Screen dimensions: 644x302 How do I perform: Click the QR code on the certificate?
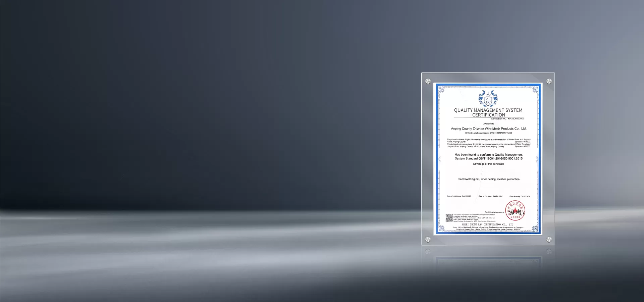pos(449,218)
